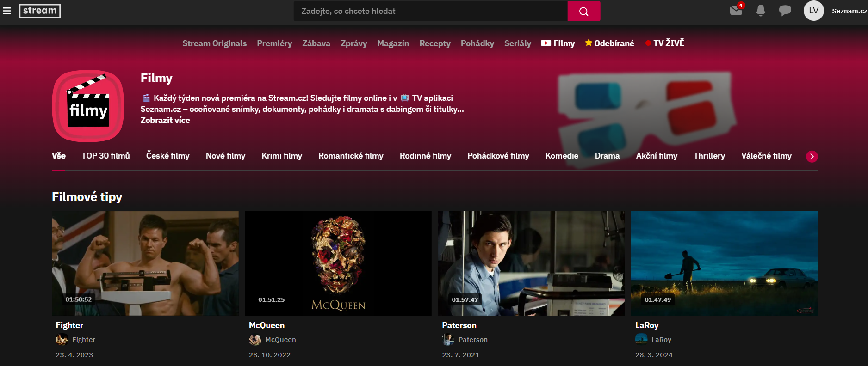Go to Magazín section

[x=393, y=43]
